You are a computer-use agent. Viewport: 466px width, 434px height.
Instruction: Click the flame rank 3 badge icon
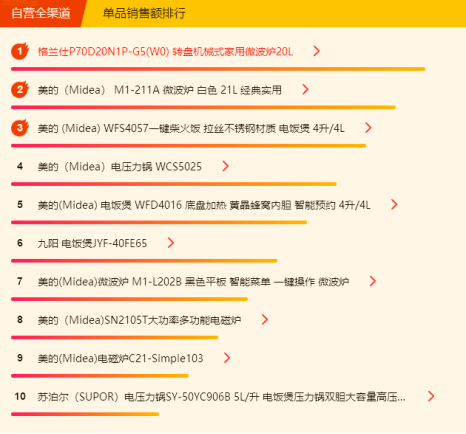click(x=20, y=128)
